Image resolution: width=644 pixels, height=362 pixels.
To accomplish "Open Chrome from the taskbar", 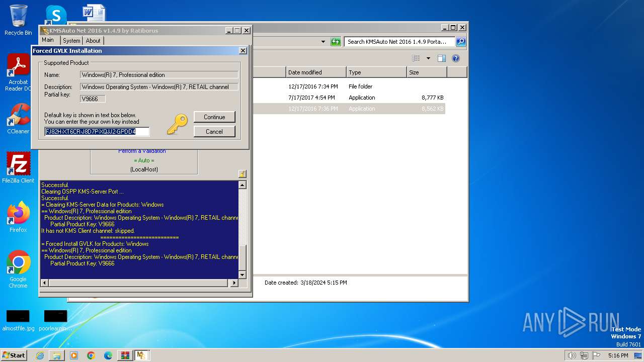I will 91,355.
